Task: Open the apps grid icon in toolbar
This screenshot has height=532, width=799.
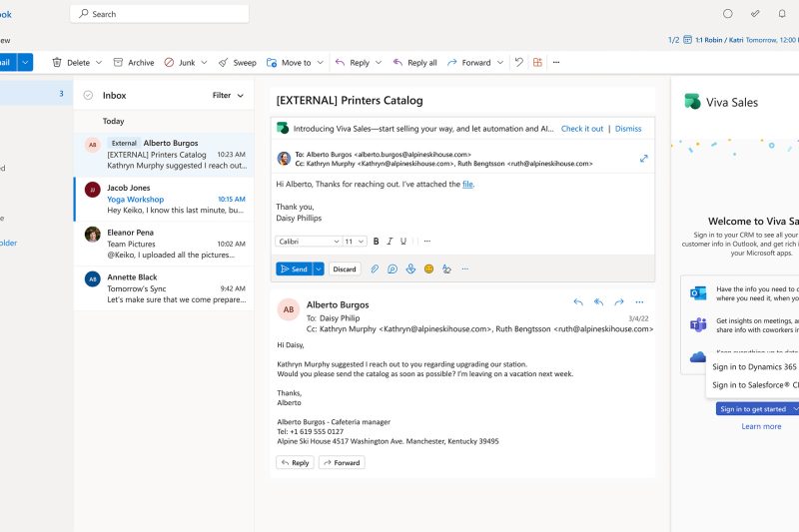Action: coord(537,62)
